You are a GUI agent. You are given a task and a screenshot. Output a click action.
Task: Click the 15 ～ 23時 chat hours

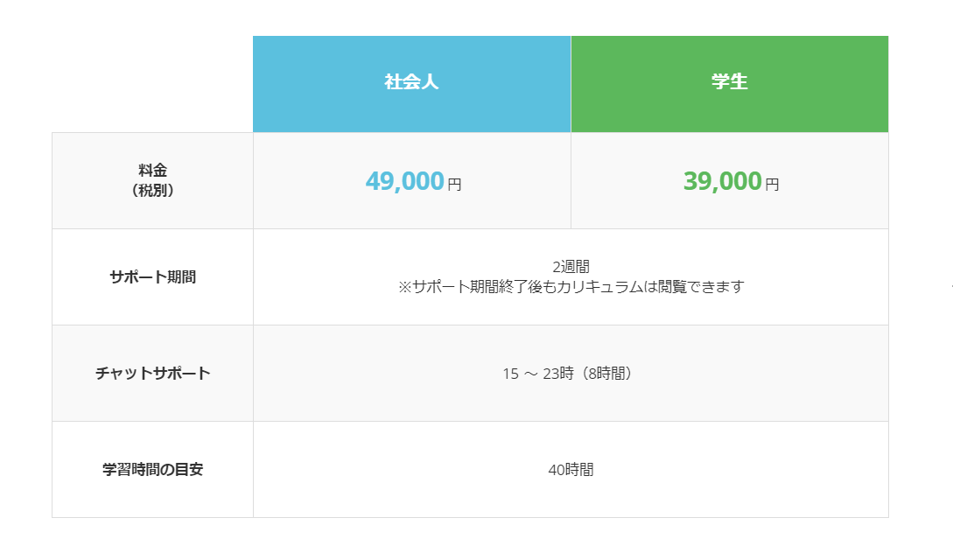pyautogui.click(x=537, y=374)
